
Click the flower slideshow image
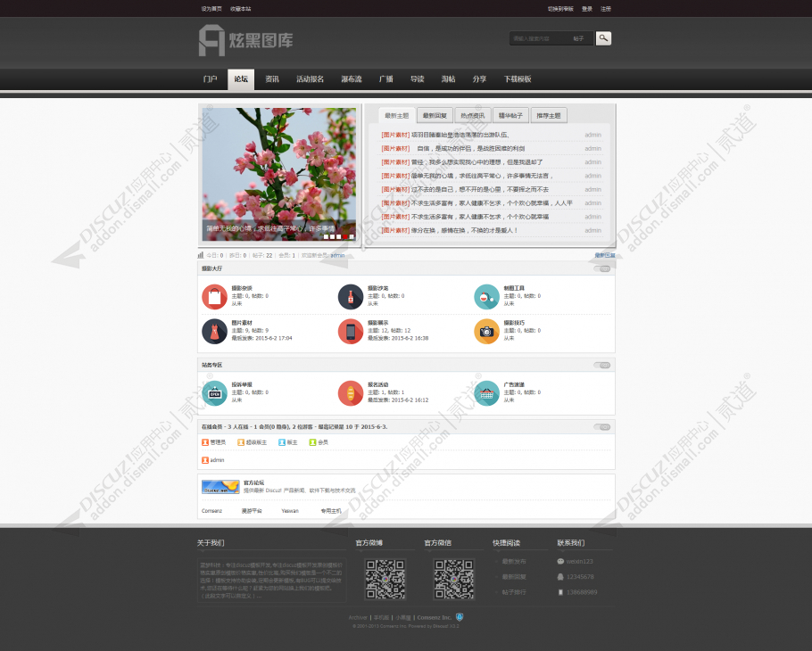coord(278,175)
